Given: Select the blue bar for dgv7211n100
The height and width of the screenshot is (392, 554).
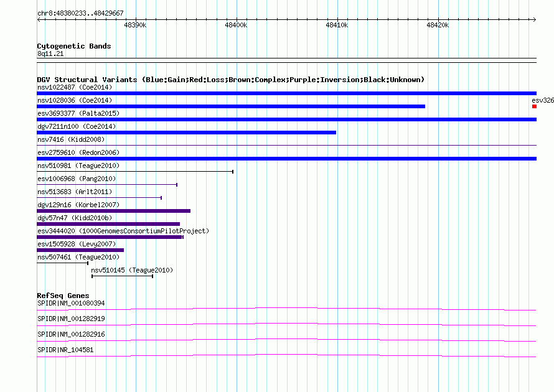Looking at the screenshot, I should (x=187, y=133).
